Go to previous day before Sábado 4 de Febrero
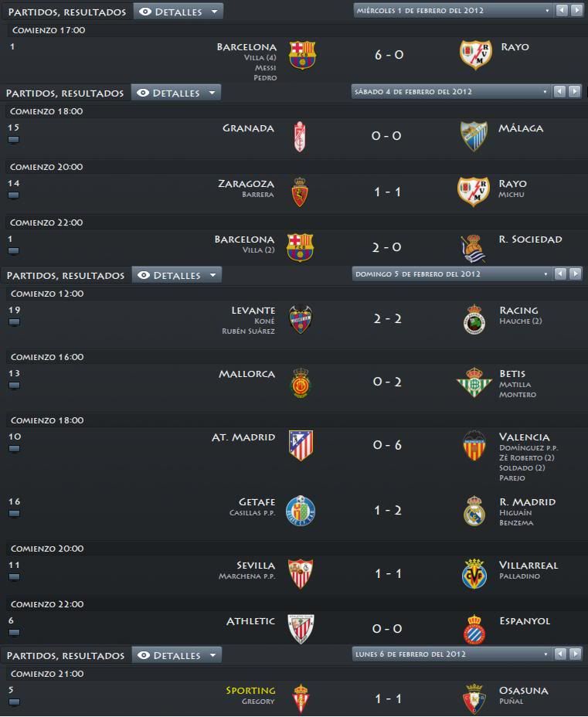Screen dimensions: 588x717 [559, 91]
